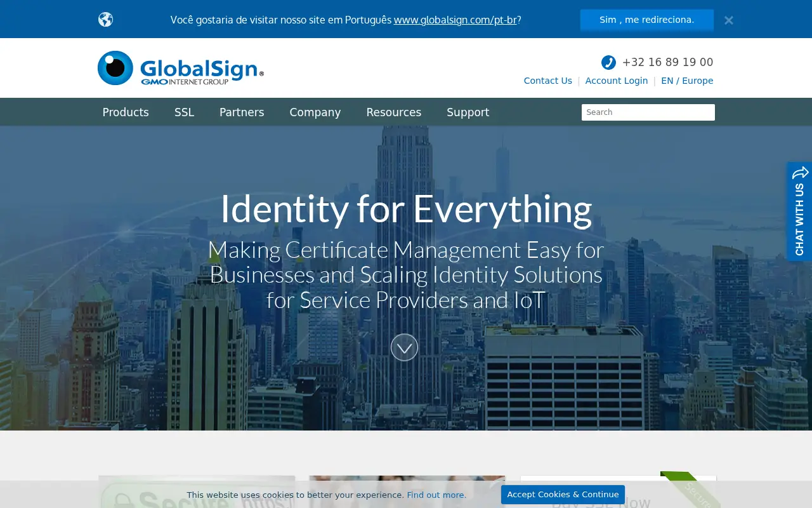Image resolution: width=812 pixels, height=508 pixels.
Task: Click 'Sim, me redireciona.' button
Action: click(646, 20)
